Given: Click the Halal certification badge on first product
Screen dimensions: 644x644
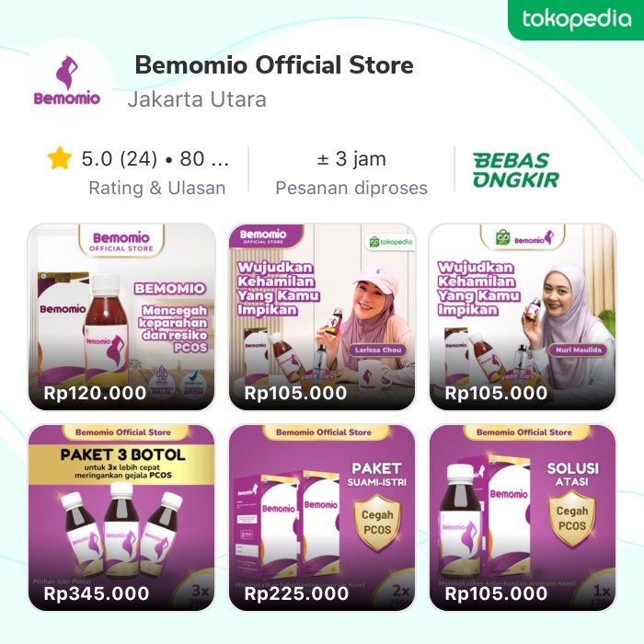Looking at the screenshot, I should pyautogui.click(x=161, y=381).
